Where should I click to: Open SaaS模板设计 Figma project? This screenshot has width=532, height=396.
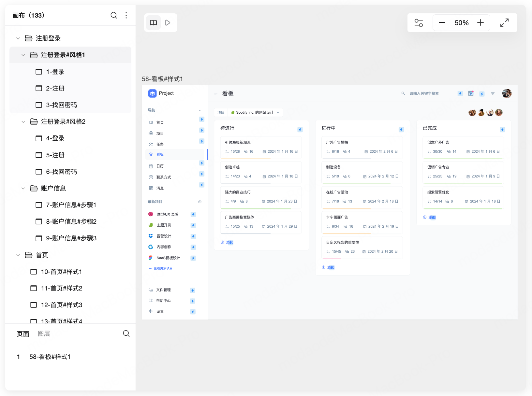[168, 258]
